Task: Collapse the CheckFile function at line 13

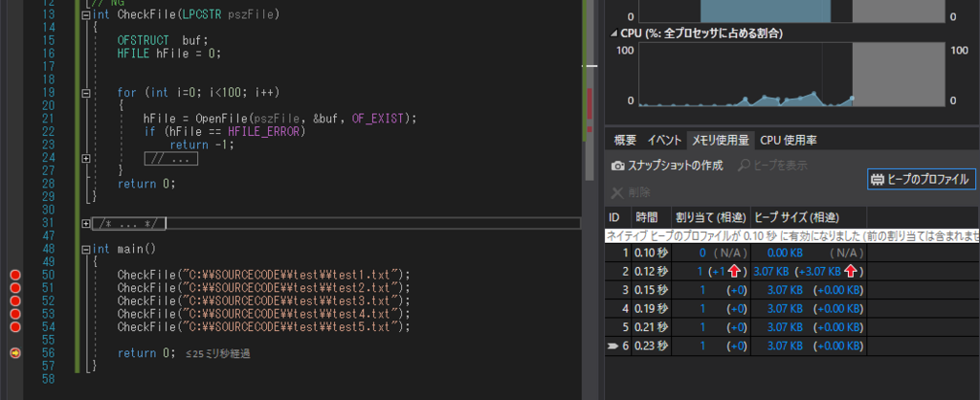Action: [x=85, y=14]
